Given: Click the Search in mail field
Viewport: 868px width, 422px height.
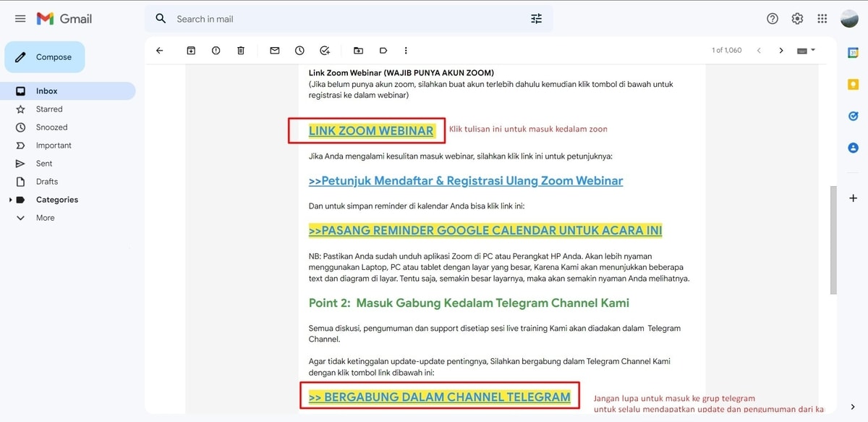Looking at the screenshot, I should [x=350, y=19].
